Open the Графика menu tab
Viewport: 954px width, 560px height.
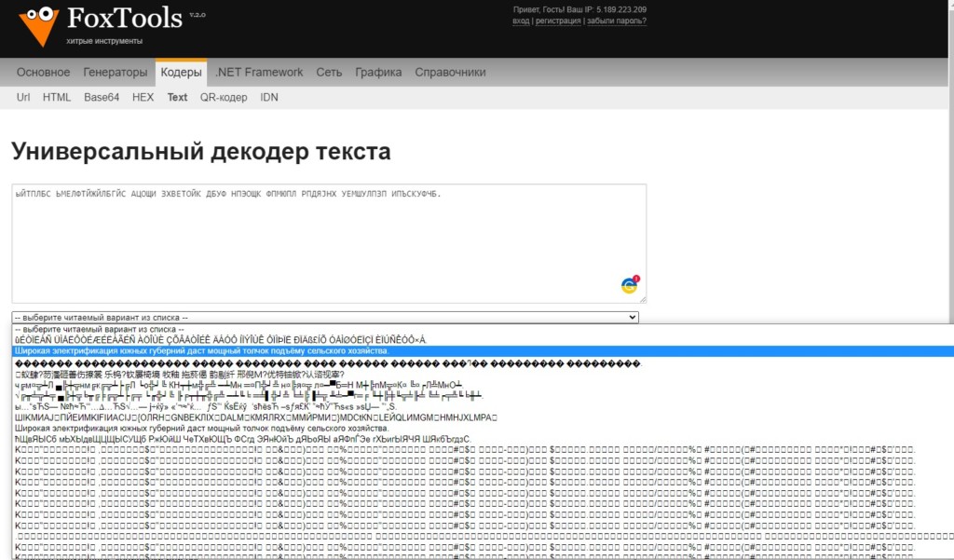(378, 72)
